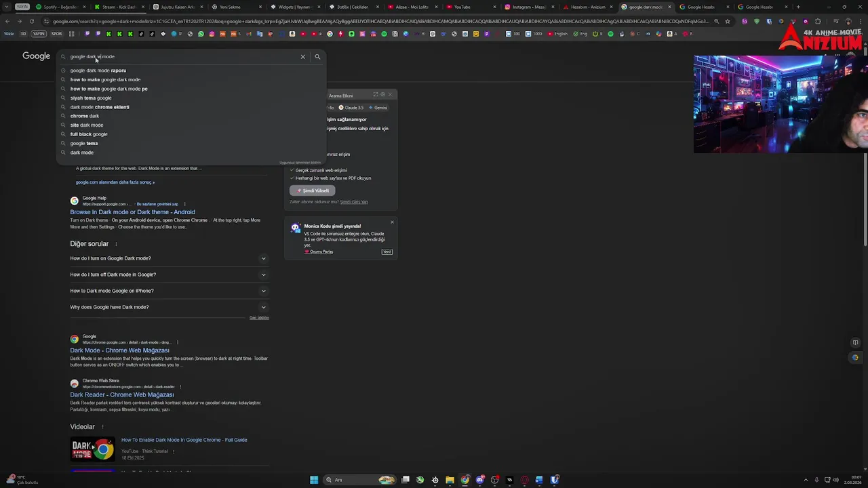868x488 pixels.
Task: Choose suggestion 'full black google'
Action: pyautogui.click(x=89, y=134)
